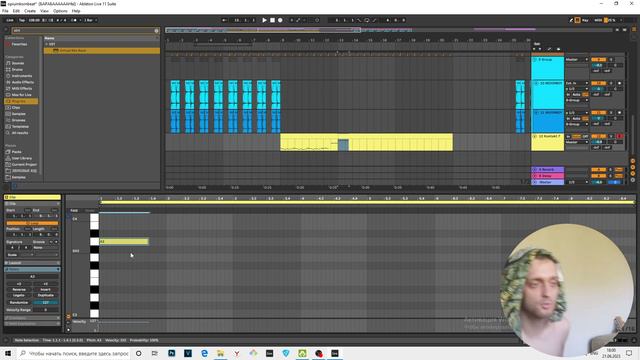Start playback with the Play button

tap(264, 20)
